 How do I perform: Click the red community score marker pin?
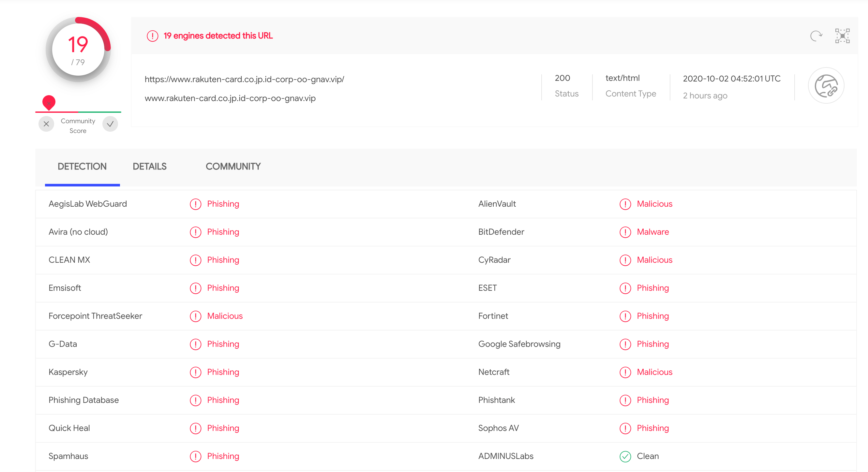(x=49, y=102)
